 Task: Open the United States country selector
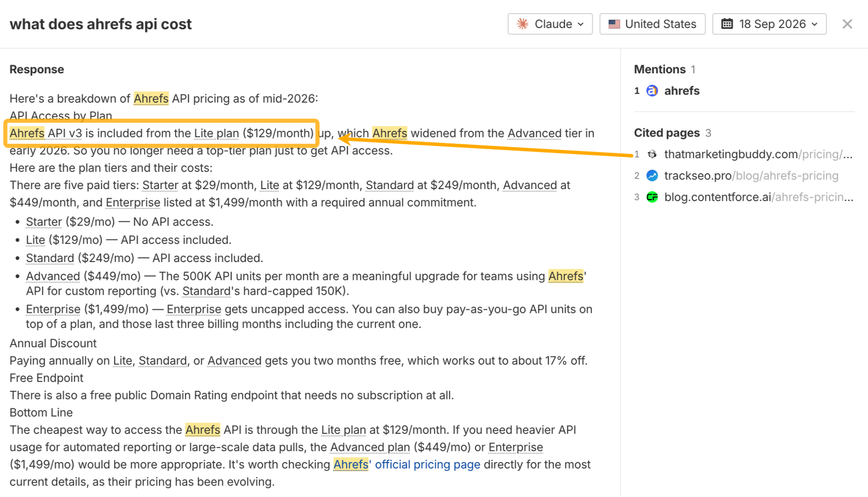click(x=652, y=24)
